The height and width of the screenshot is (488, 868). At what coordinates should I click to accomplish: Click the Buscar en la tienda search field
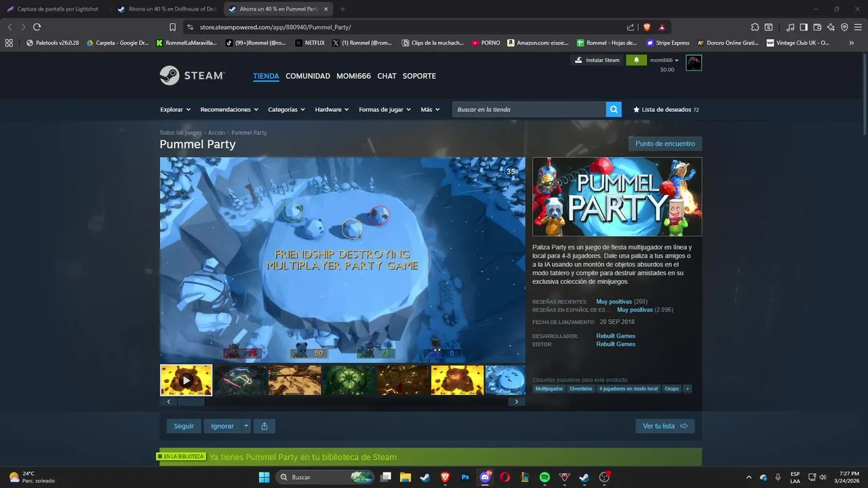pyautogui.click(x=529, y=109)
